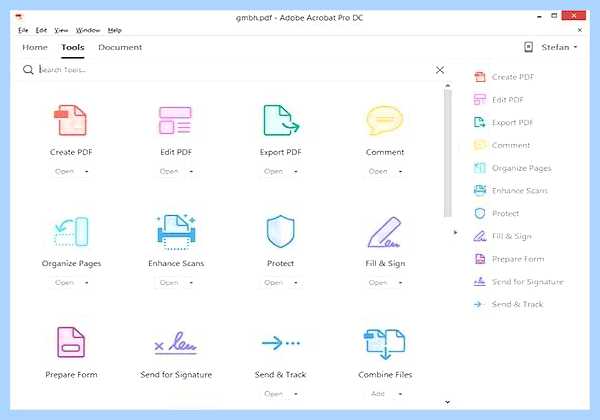This screenshot has height=420, width=600.
Task: Click Open button under Send & Track
Action: tap(274, 394)
